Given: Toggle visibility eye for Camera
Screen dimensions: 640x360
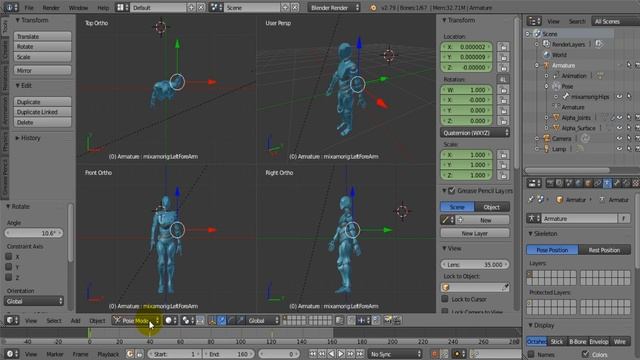Looking at the screenshot, I should click(619, 138).
